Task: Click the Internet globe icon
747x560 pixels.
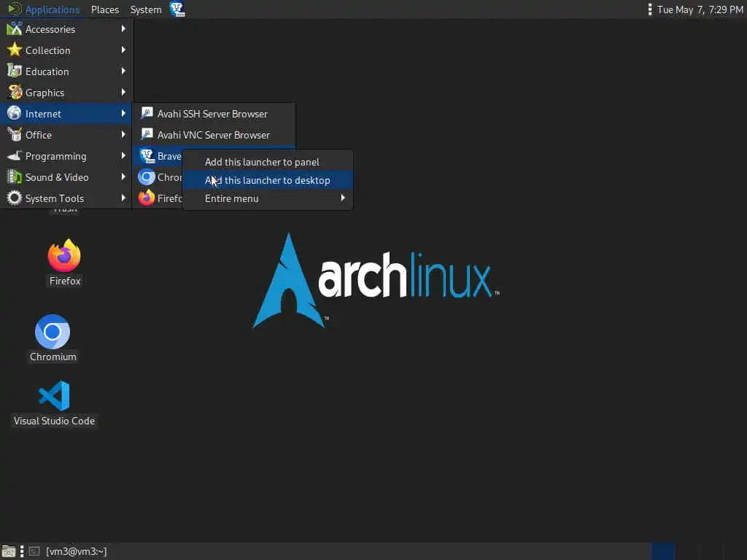Action: point(15,113)
